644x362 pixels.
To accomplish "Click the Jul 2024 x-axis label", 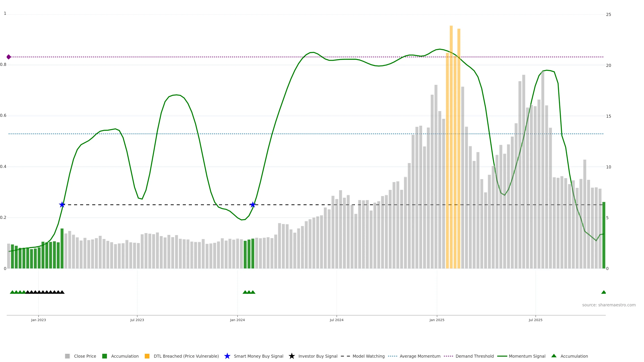I will 336,320.
